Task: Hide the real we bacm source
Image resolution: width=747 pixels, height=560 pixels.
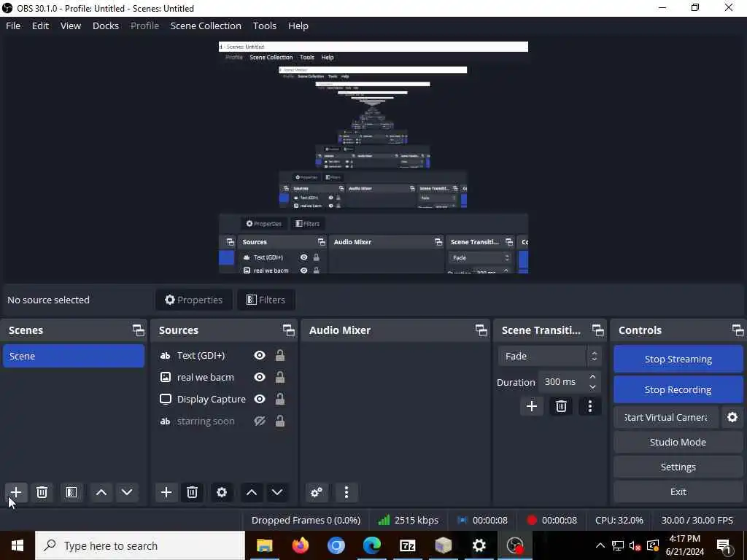Action: point(260,377)
